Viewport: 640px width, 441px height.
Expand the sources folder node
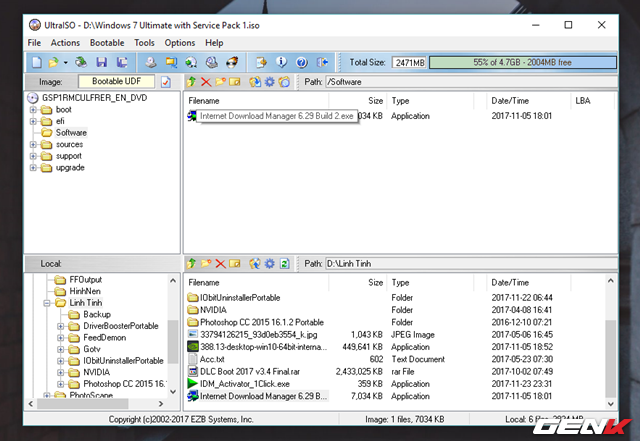pyautogui.click(x=33, y=145)
